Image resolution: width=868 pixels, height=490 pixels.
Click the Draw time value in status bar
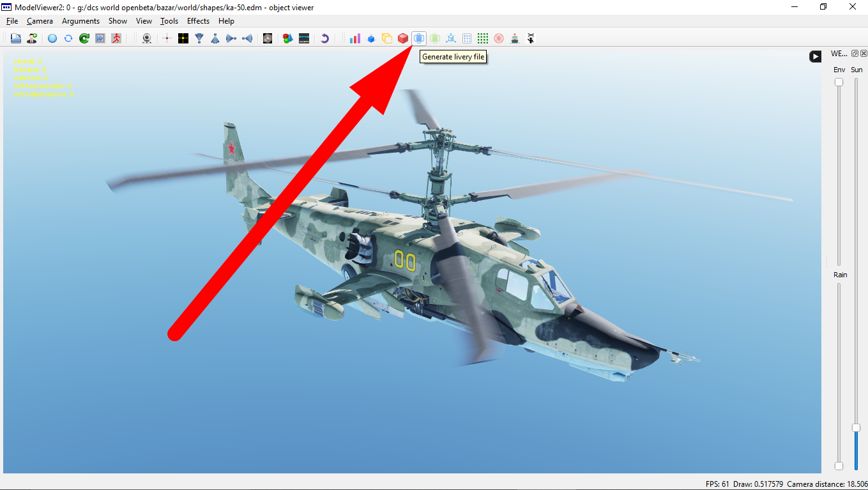tap(758, 484)
